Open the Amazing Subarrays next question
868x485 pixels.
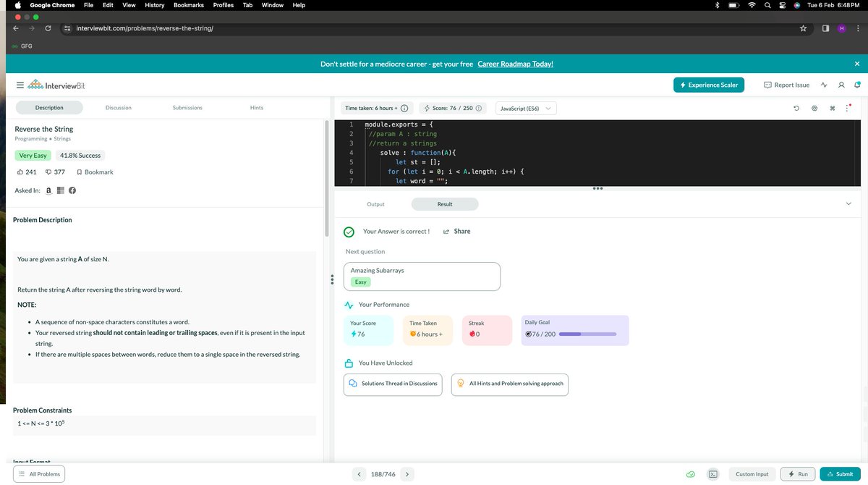click(423, 277)
